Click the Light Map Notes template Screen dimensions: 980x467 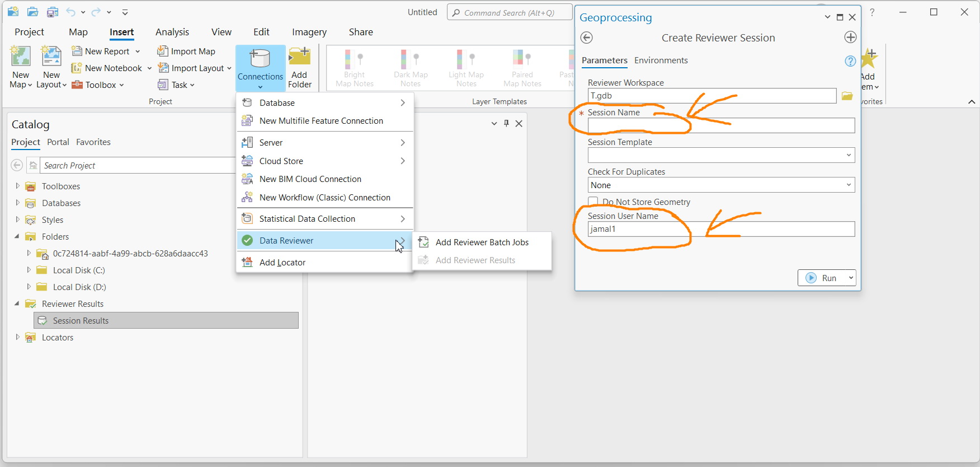466,68
